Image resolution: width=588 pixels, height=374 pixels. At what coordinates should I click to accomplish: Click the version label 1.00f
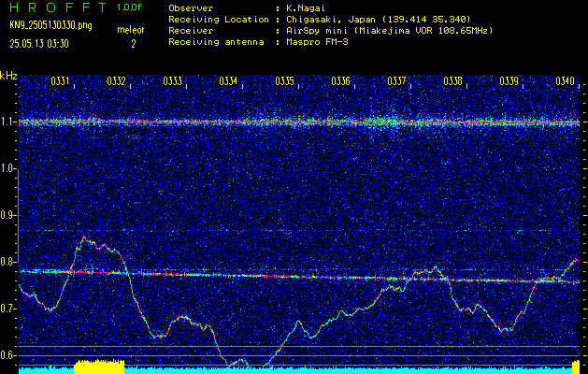click(129, 7)
